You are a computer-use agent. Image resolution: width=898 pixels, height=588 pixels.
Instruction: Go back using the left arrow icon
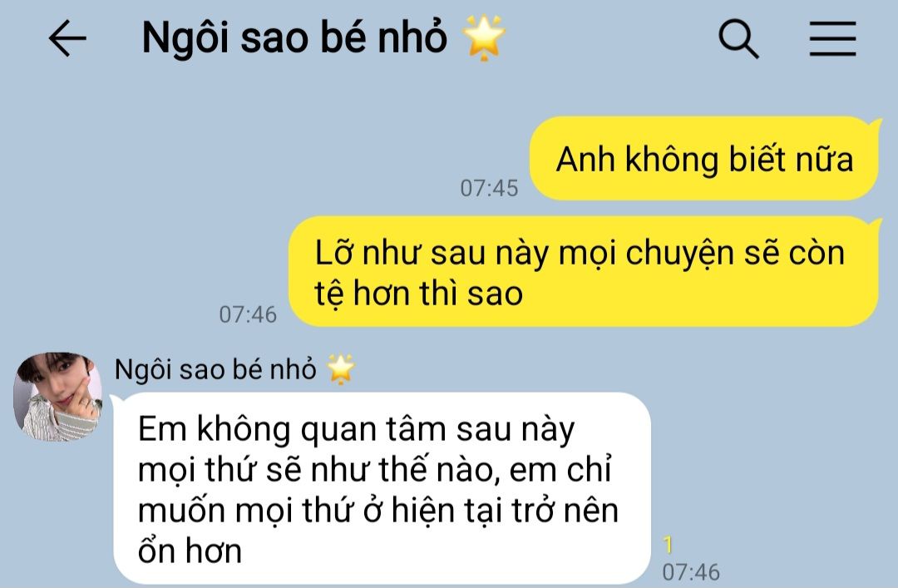(x=67, y=38)
